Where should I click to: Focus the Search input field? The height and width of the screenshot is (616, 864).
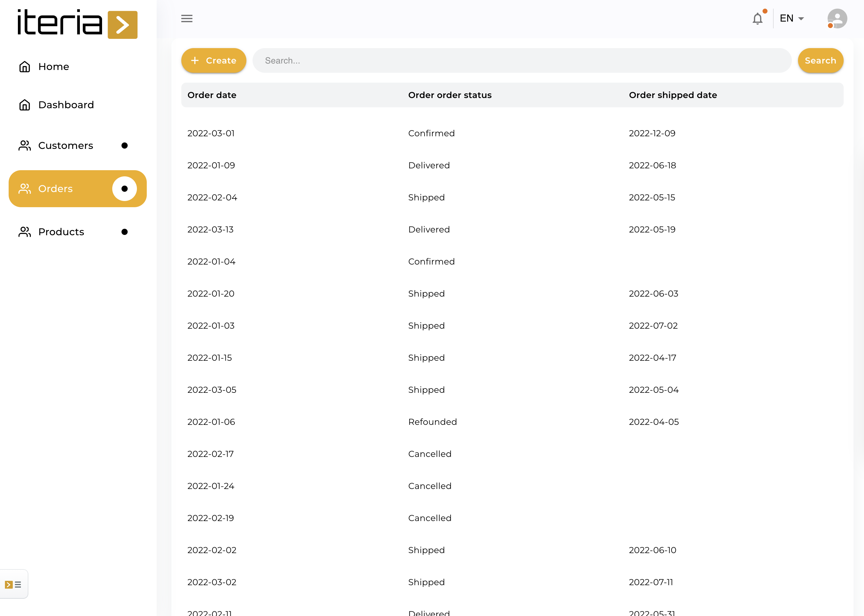pyautogui.click(x=521, y=61)
